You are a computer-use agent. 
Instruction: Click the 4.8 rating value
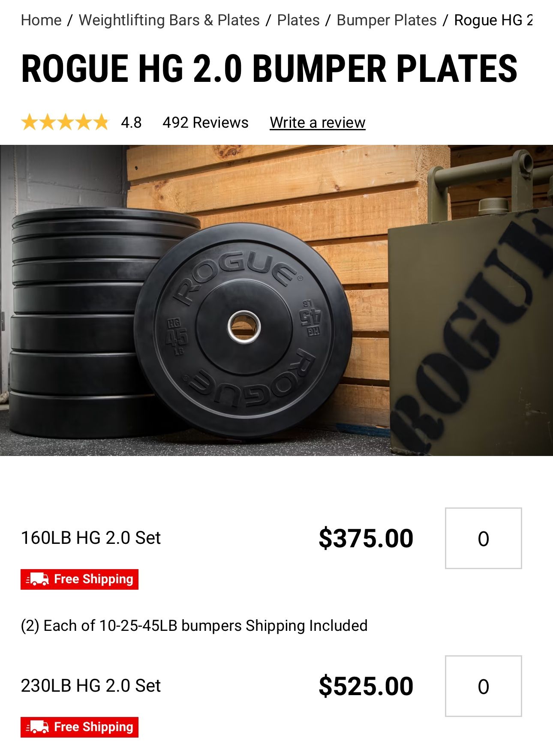[131, 122]
